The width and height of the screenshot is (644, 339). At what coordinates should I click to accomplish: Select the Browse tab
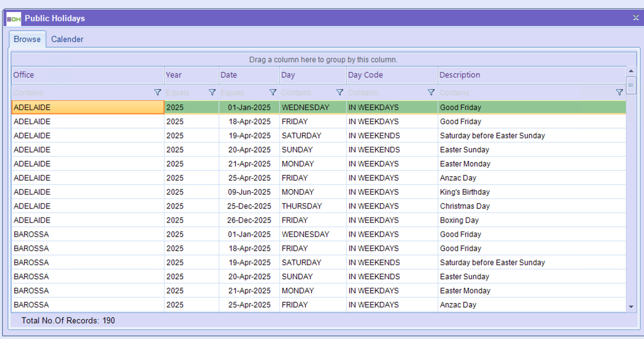[x=27, y=39]
